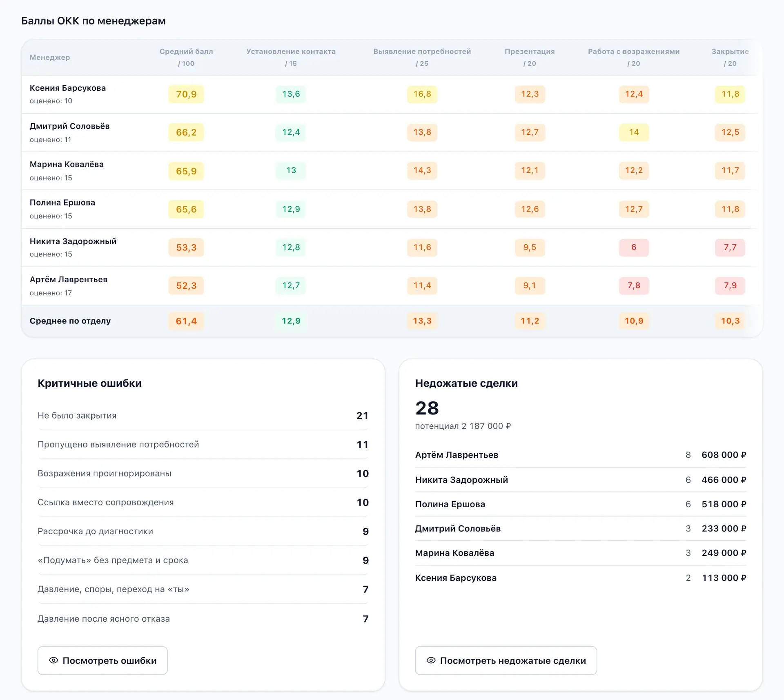Select error row Не было закрытия
Viewport: 784px width, 700px height.
203,416
